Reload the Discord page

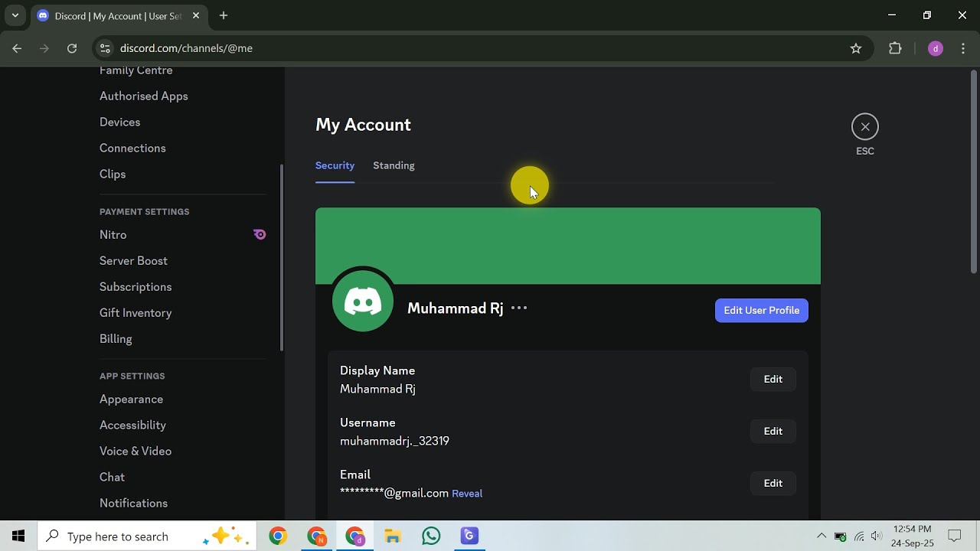72,48
